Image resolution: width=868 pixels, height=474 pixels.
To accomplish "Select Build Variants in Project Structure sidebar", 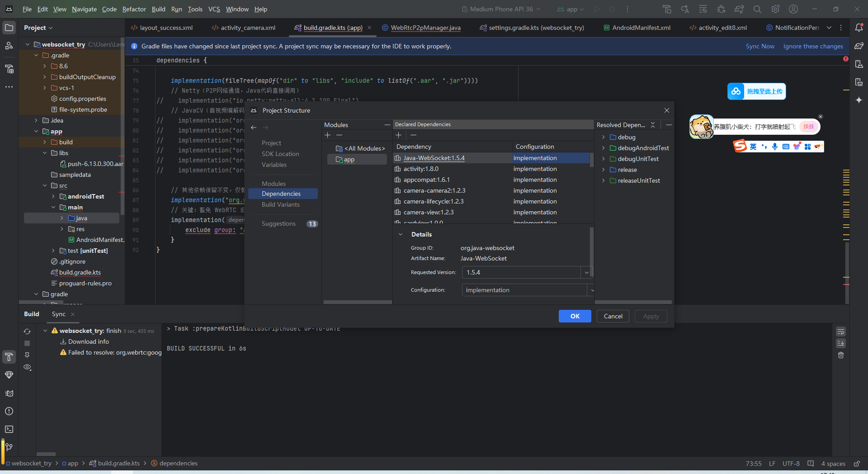I will (280, 204).
